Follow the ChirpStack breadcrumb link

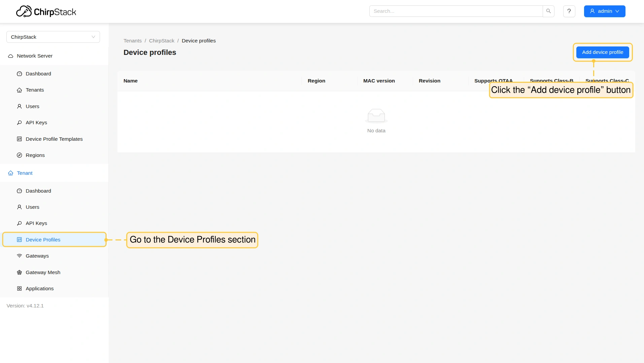(x=162, y=41)
